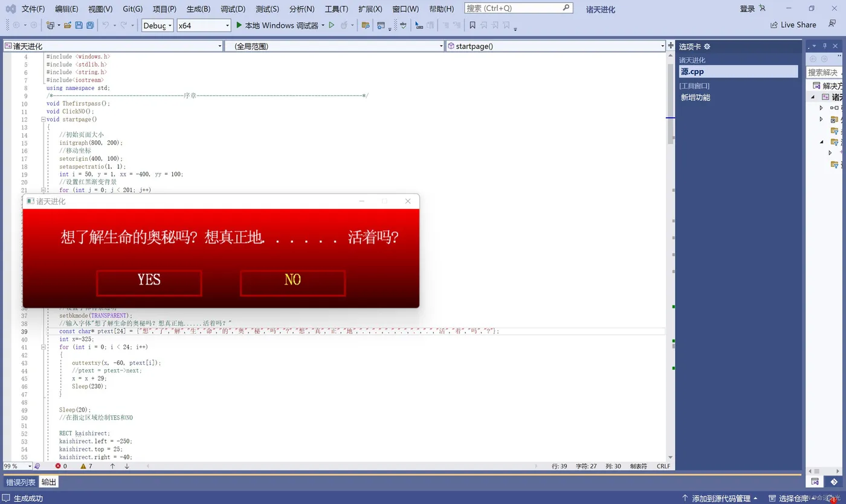Viewport: 846px width, 504px height.
Task: Pin the Solution Explorer panel
Action: pyautogui.click(x=824, y=47)
